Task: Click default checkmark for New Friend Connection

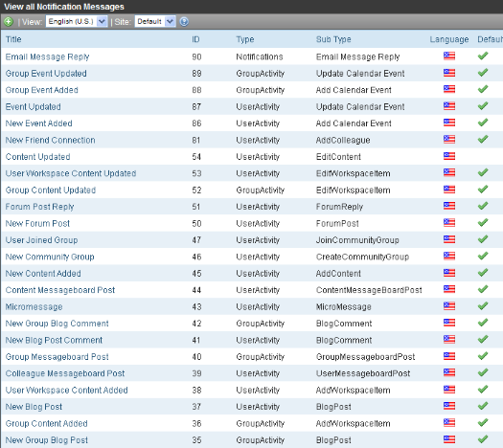Action: (x=483, y=139)
